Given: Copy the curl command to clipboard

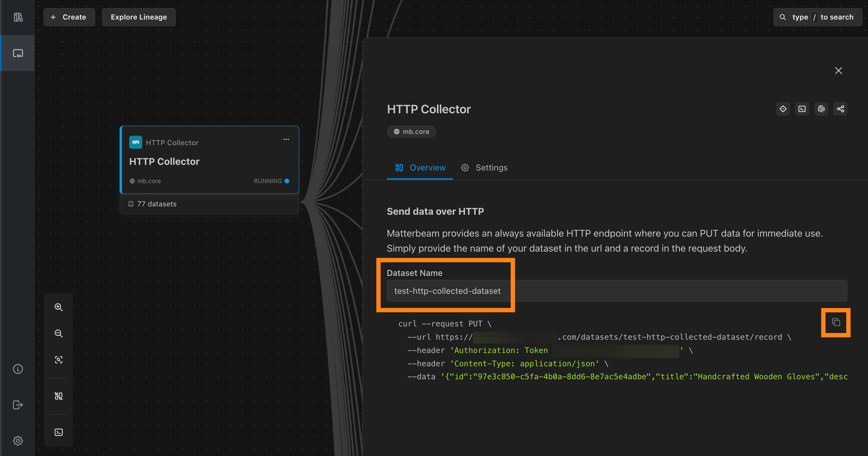Looking at the screenshot, I should 836,322.
